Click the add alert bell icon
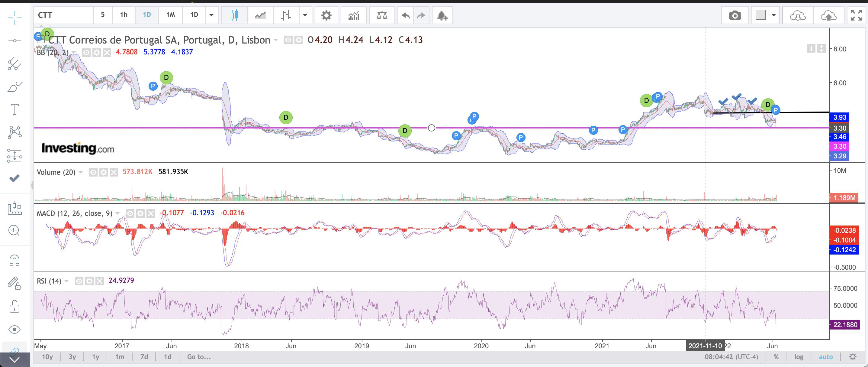868x367 pixels. [x=442, y=15]
